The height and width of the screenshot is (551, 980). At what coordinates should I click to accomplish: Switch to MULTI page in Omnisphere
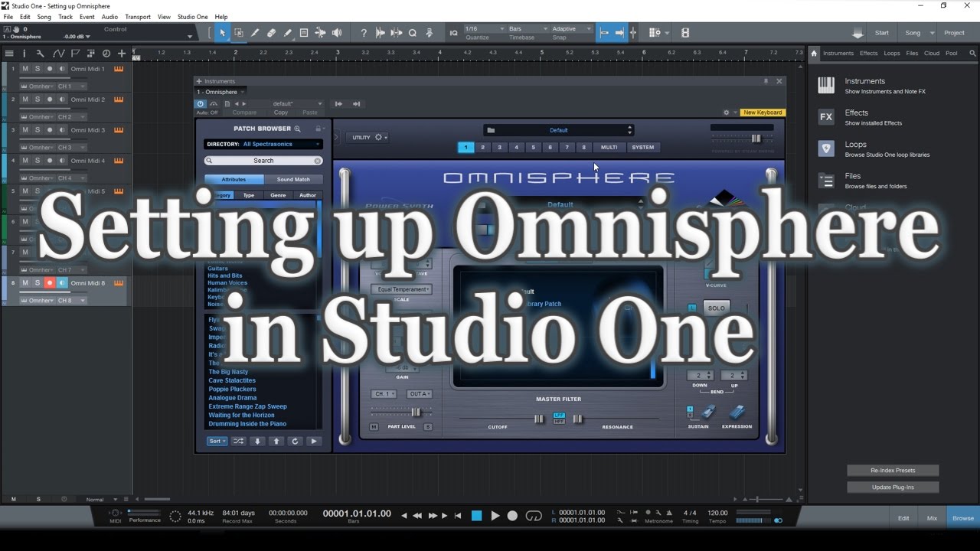click(609, 147)
